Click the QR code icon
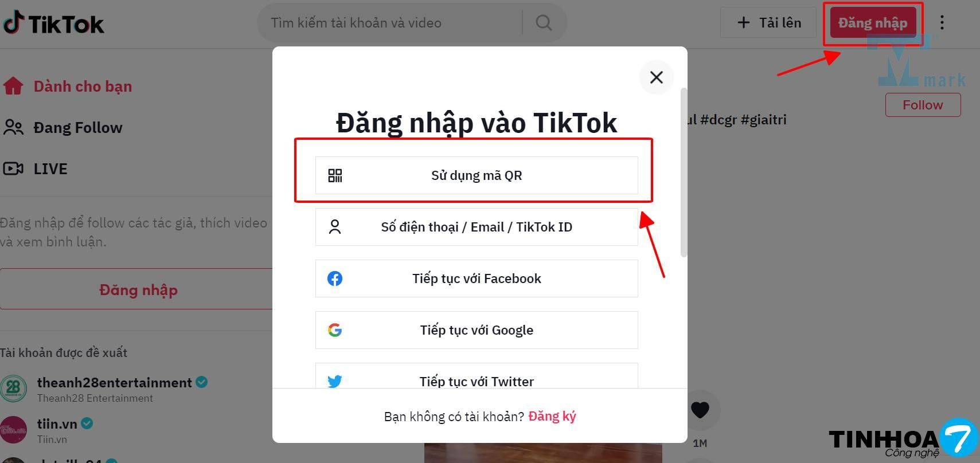 coord(335,175)
